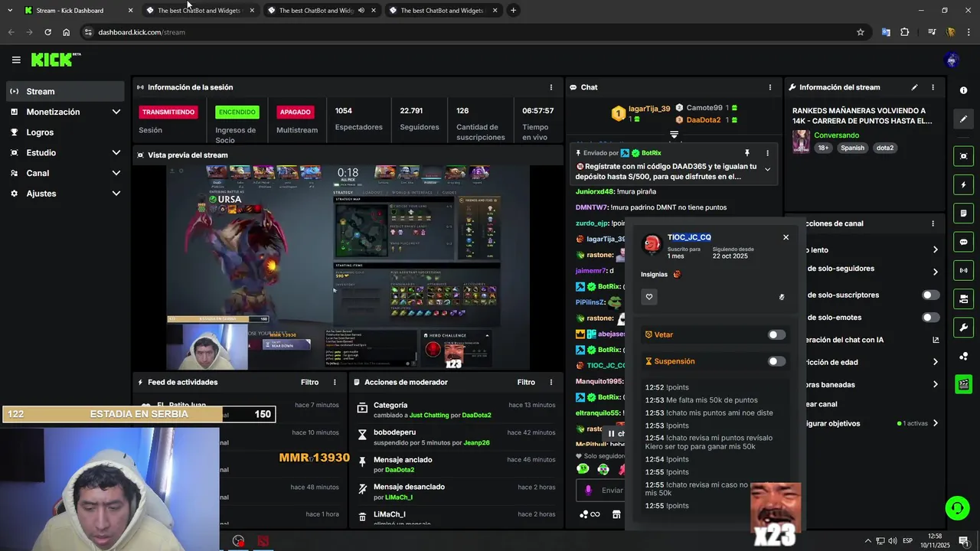Open the configurar objetivos arrow

(x=935, y=423)
